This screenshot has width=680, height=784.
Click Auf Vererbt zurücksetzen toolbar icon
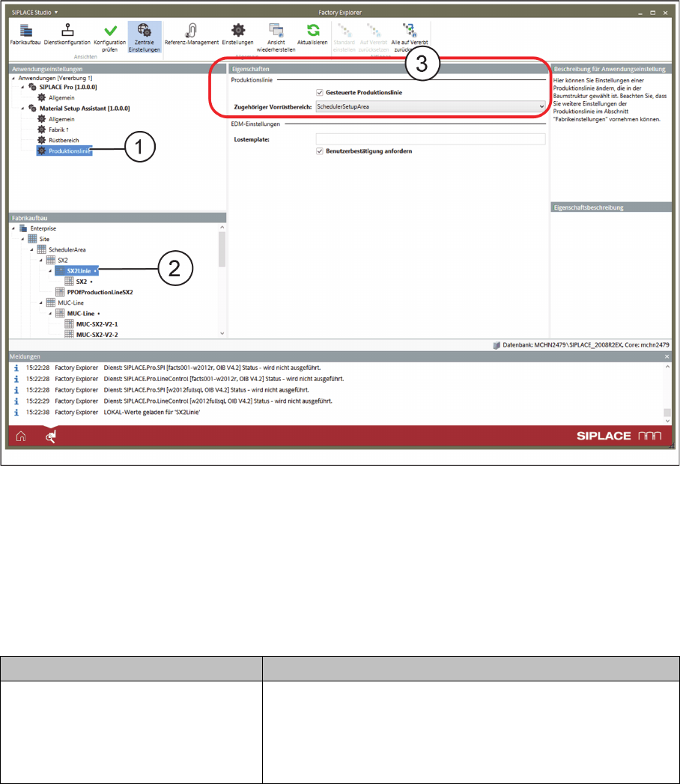(374, 31)
